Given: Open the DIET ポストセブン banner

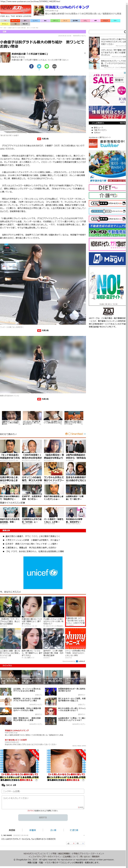Looking at the screenshot, I should (x=107, y=188).
